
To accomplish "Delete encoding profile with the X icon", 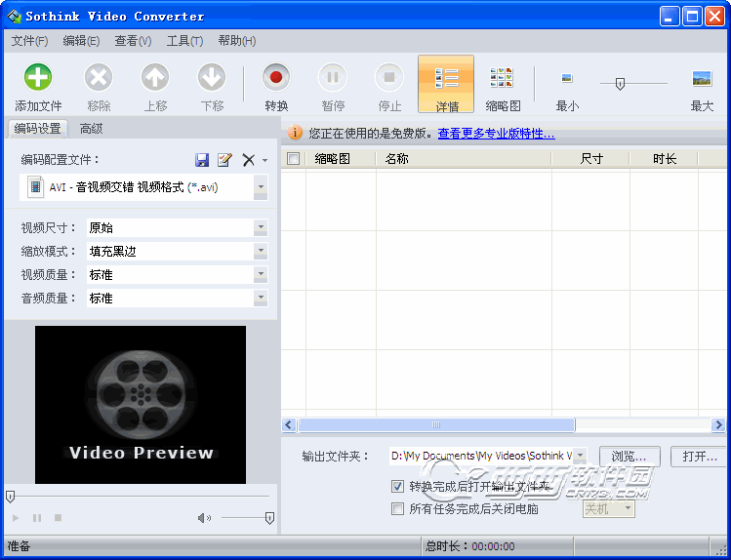I will pos(249,160).
